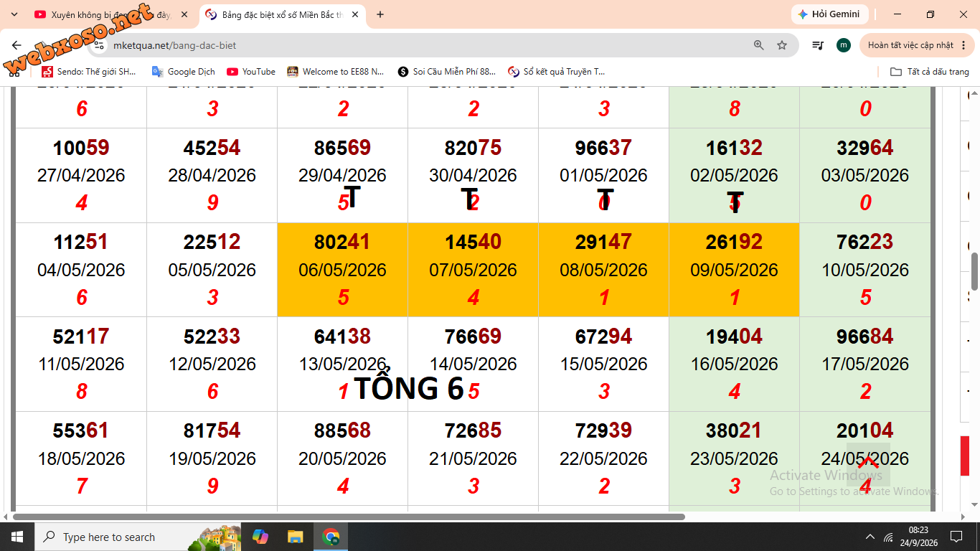Viewport: 980px width, 551px height.
Task: Click the 26192 cell dated 09/05/2026
Action: coord(734,270)
